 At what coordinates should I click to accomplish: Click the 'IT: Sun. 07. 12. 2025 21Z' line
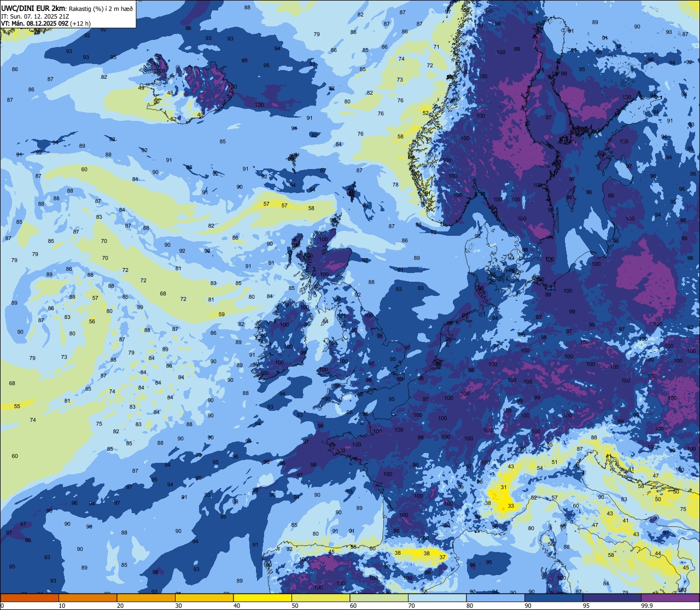tap(35, 16)
